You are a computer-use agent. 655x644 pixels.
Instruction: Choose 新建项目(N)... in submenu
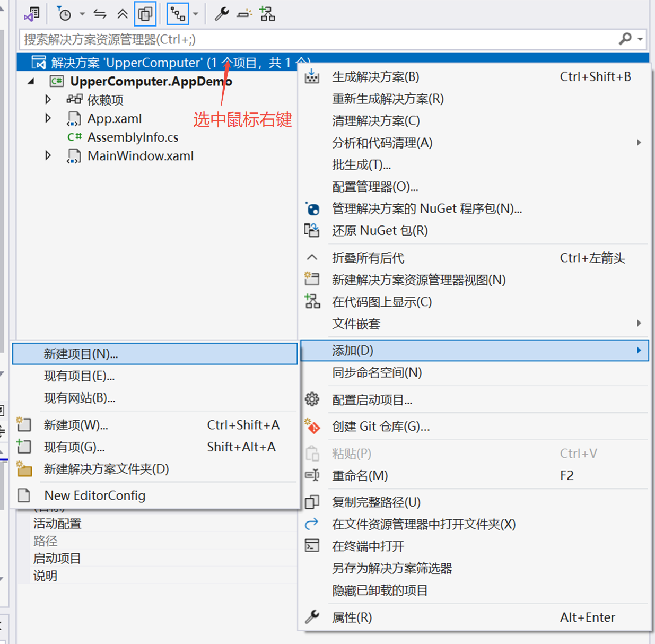tap(155, 354)
